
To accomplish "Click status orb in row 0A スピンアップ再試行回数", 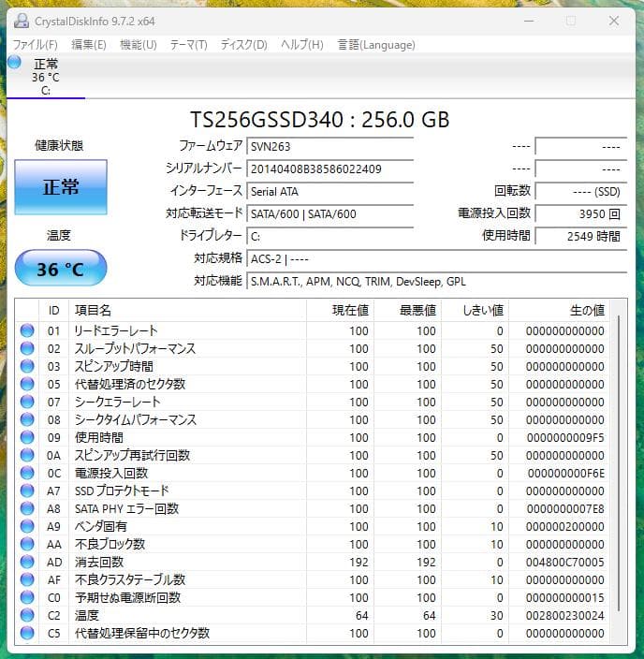I will coord(27,455).
